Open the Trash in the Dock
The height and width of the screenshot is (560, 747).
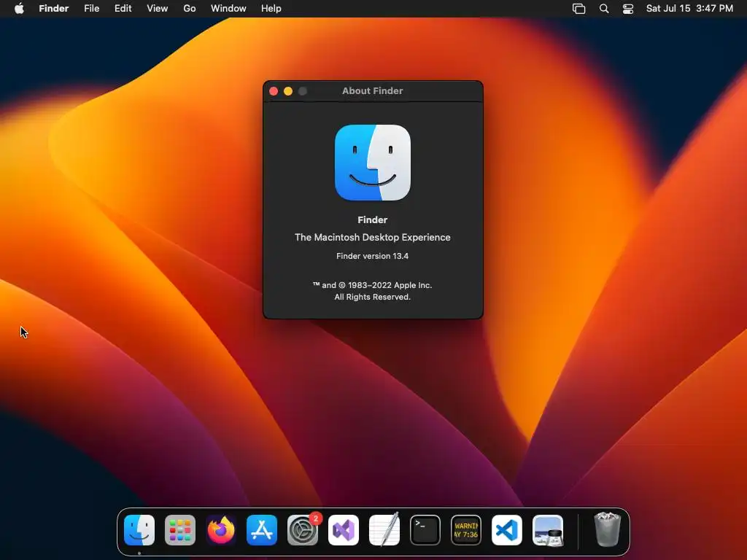(x=608, y=529)
